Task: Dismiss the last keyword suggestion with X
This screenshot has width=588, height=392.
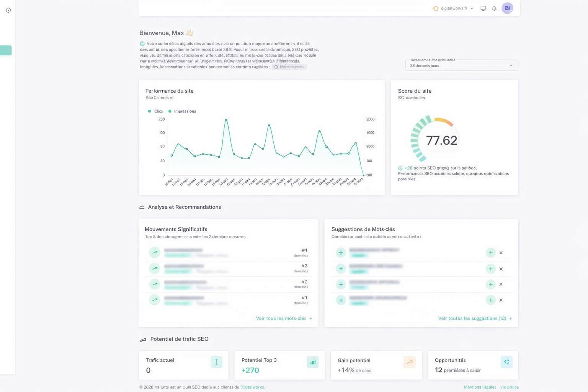Action: point(501,300)
